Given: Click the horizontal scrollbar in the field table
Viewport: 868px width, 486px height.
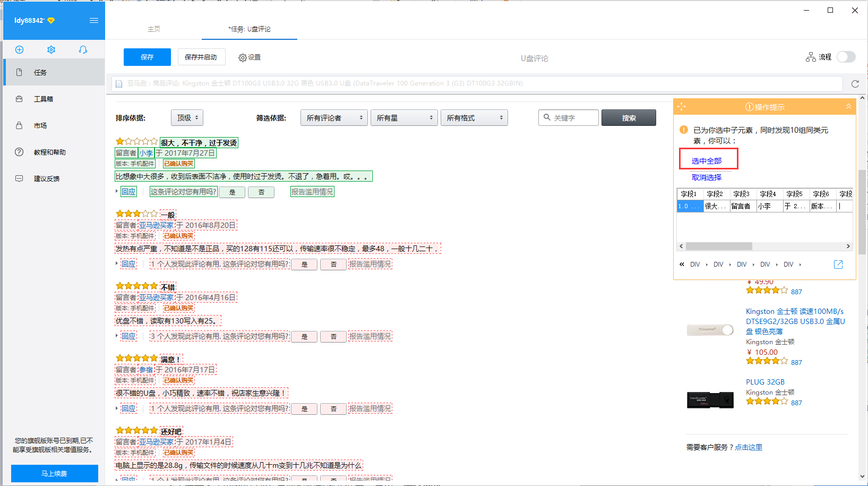Looking at the screenshot, I should click(719, 246).
